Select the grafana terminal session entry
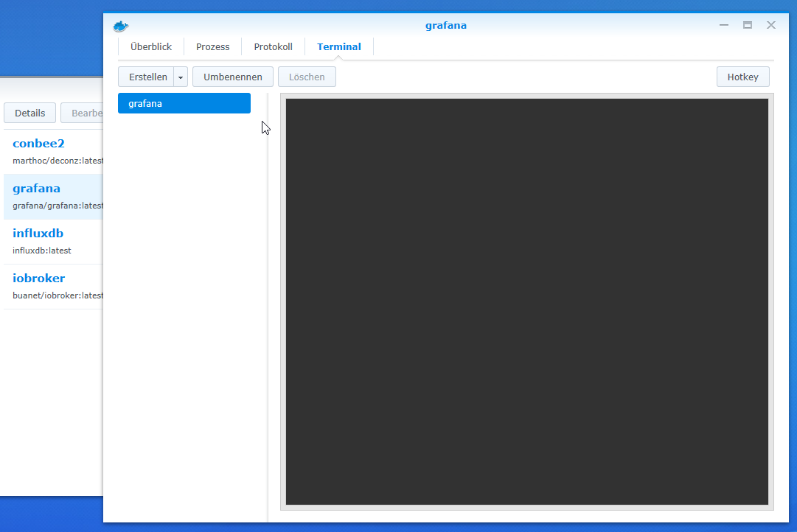Screen dimensions: 797x532 pyautogui.click(x=184, y=103)
